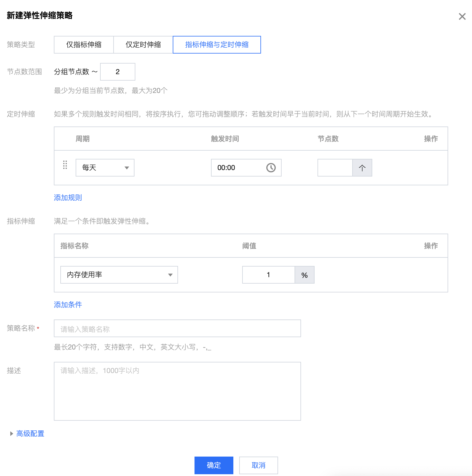Click the 描述 text area
472x476 pixels.
click(x=177, y=391)
